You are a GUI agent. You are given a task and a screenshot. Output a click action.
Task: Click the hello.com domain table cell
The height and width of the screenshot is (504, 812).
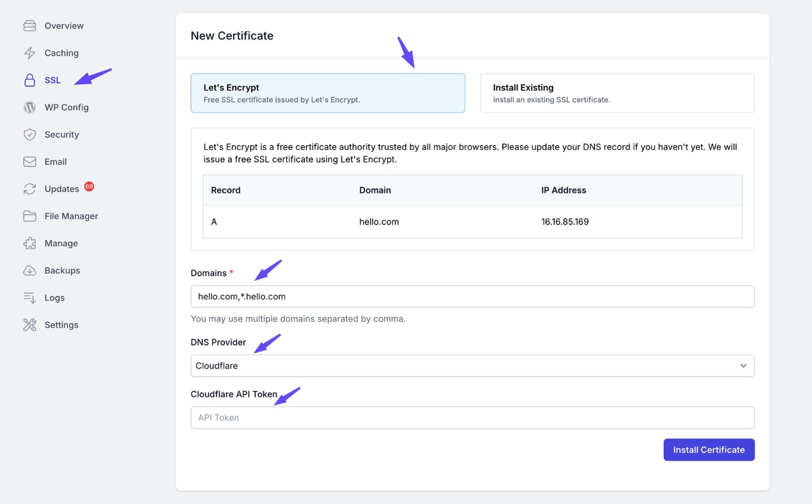[379, 222]
